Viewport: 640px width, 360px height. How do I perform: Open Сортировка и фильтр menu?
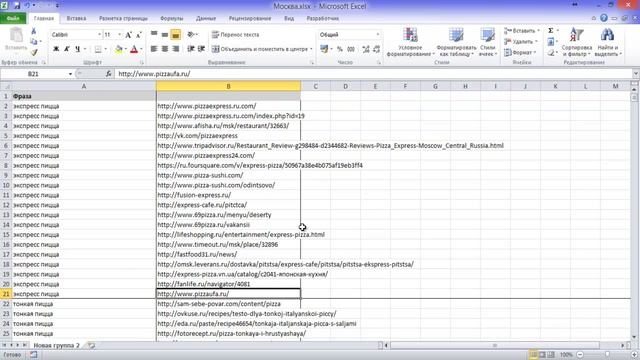point(577,42)
